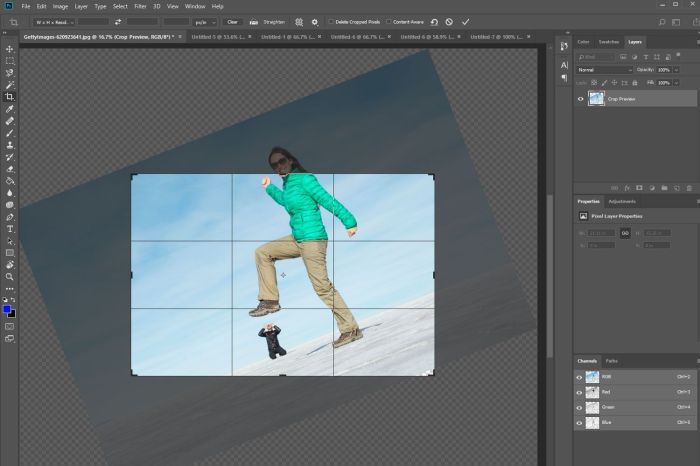Viewport: 700px width, 466px height.
Task: Toggle the width-height link in Properties
Action: [625, 233]
